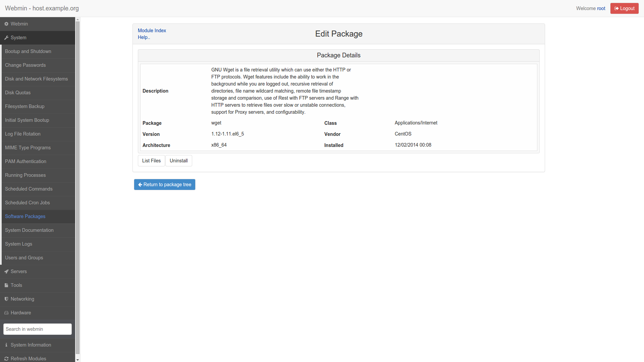Click the System Information info icon

coord(6,345)
